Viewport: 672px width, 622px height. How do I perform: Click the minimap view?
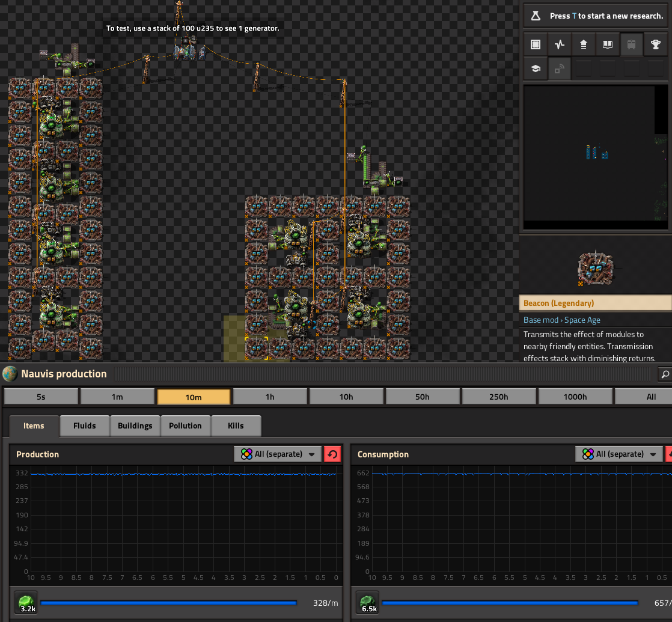point(595,156)
